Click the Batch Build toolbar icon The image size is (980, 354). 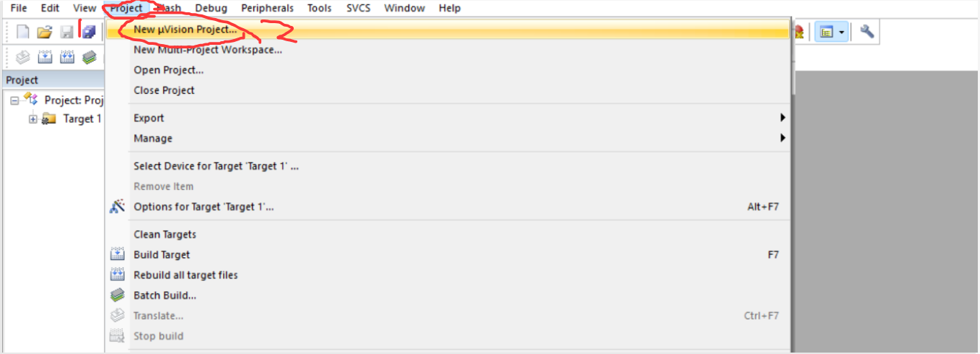89,58
